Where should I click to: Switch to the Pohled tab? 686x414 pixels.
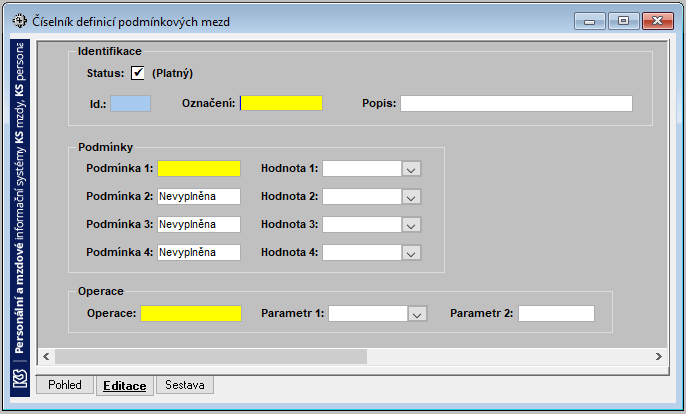65,385
